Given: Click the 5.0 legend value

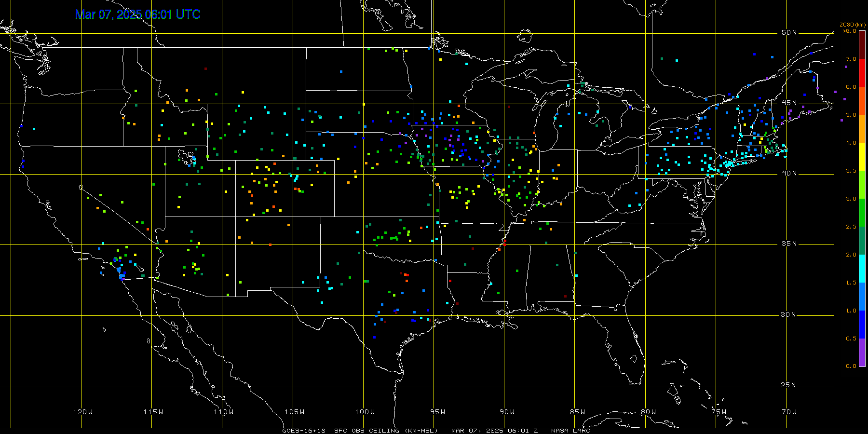Looking at the screenshot, I should (851, 115).
